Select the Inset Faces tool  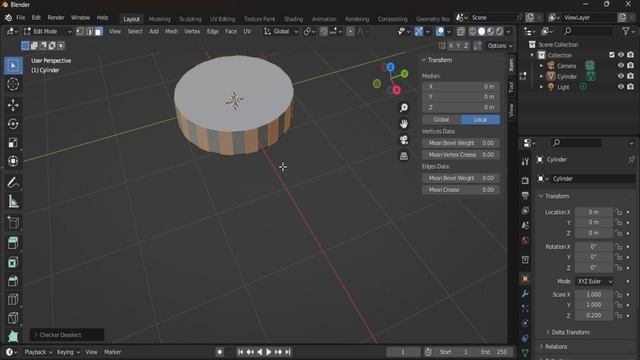(13, 262)
